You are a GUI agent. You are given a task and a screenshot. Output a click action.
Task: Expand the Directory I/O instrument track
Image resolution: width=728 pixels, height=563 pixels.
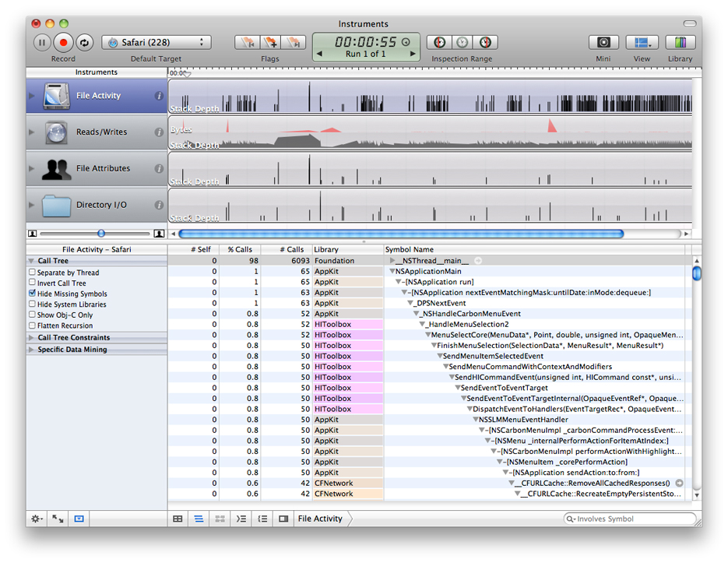pyautogui.click(x=32, y=205)
